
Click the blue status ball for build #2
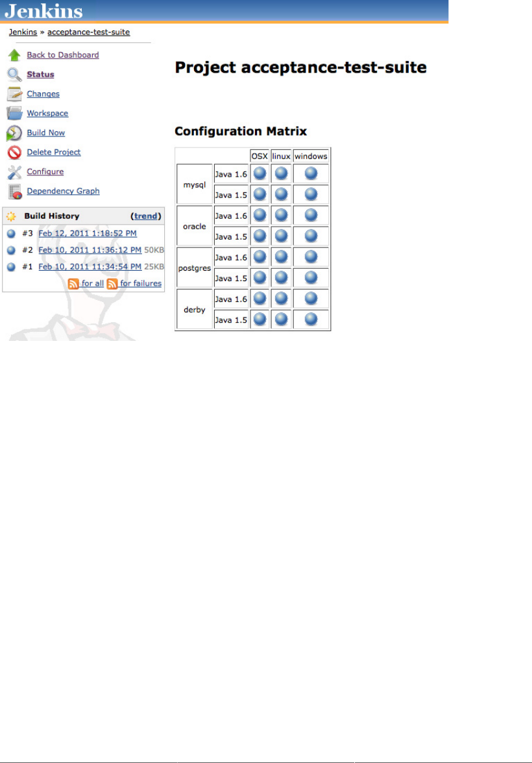[11, 250]
